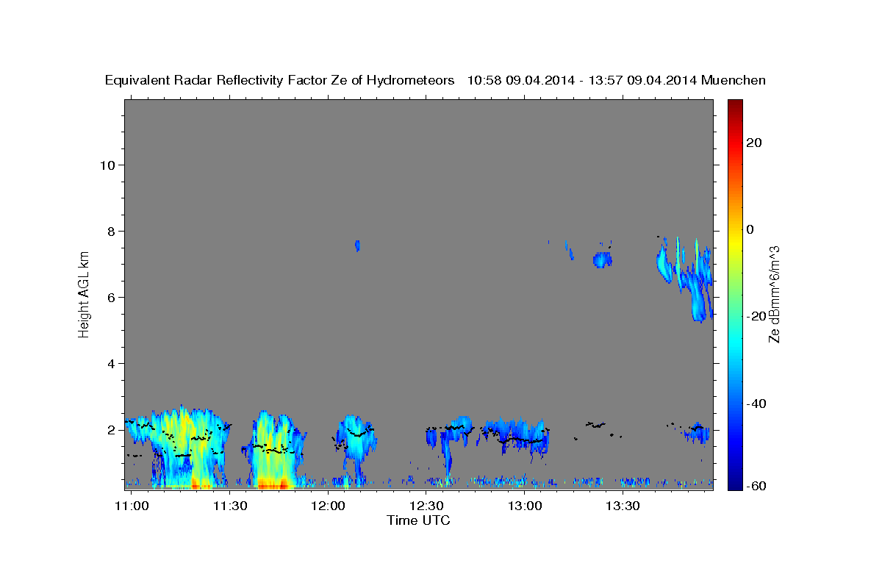The image size is (882, 588).
Task: Click the 12:30 time tick label
Action: 426,506
